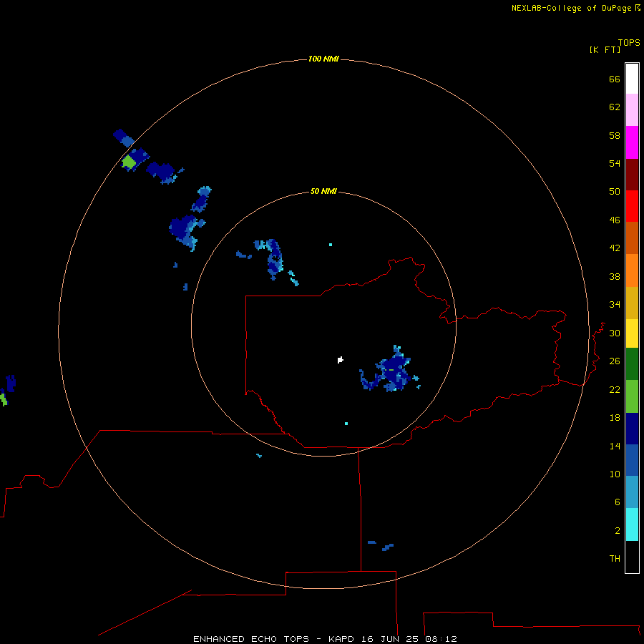Click the legend value 10

[615, 474]
